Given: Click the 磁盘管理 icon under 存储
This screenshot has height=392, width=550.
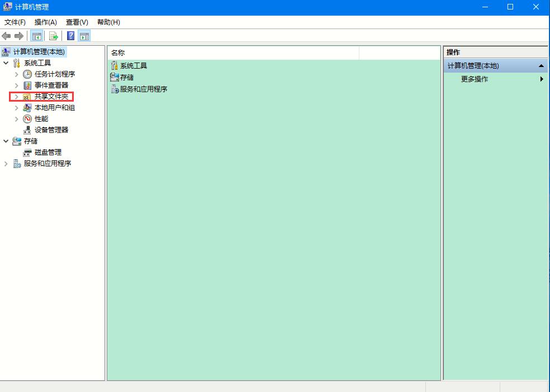Looking at the screenshot, I should click(26, 152).
